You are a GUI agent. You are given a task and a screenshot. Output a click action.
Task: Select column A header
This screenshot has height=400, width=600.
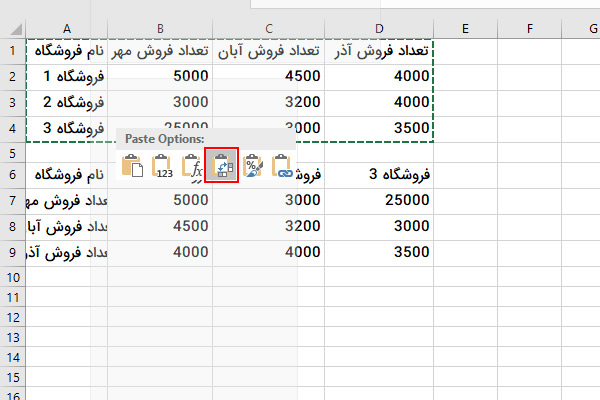(x=67, y=29)
